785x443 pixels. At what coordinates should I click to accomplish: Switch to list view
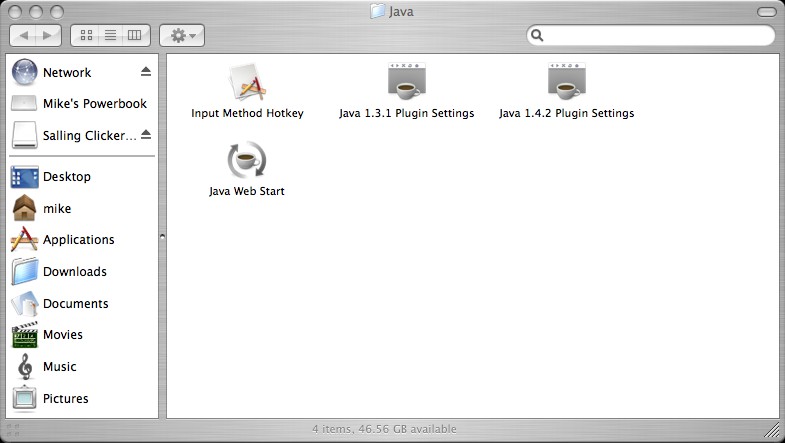coord(110,36)
